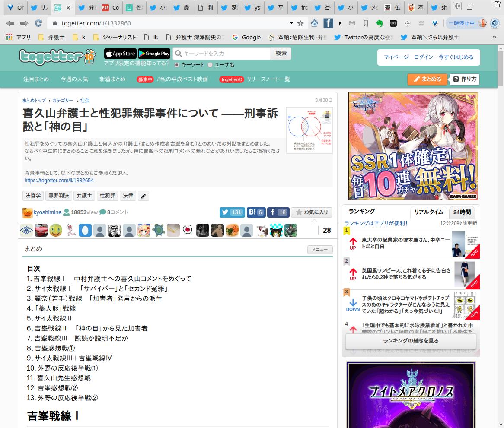
Task: Click the page vertical scrollbar thumb
Action: 501,70
